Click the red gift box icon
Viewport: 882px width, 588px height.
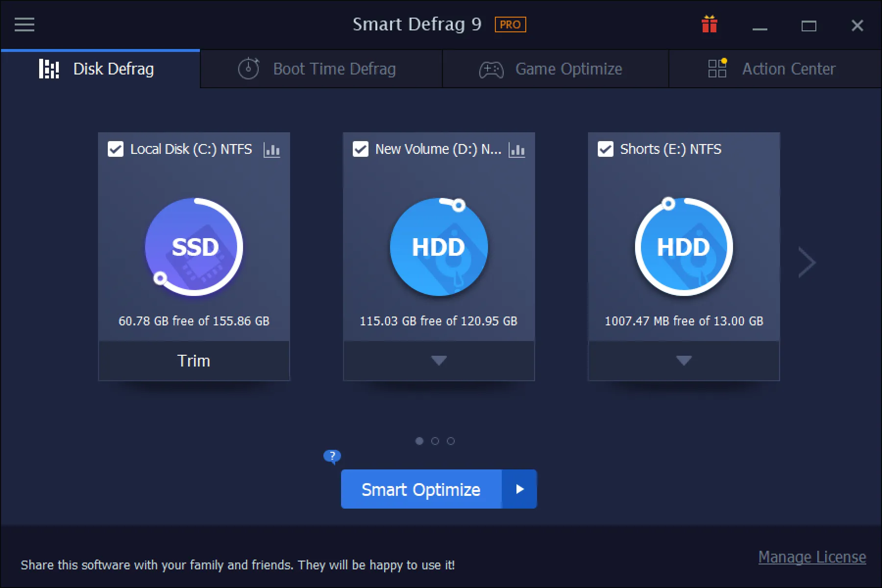(x=709, y=24)
